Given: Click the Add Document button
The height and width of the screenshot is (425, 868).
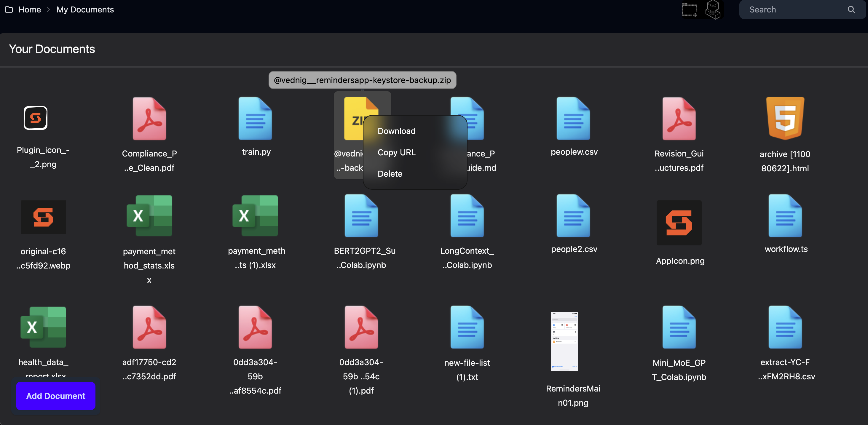Looking at the screenshot, I should click(55, 396).
